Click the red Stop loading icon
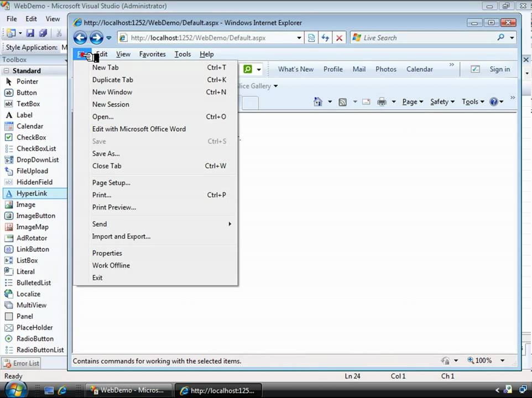Screen dimensions: 532x398 pyautogui.click(x=339, y=38)
